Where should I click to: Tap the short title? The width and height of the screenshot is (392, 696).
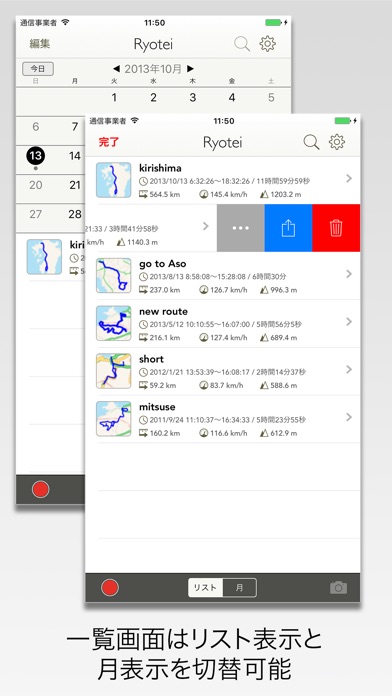click(151, 359)
